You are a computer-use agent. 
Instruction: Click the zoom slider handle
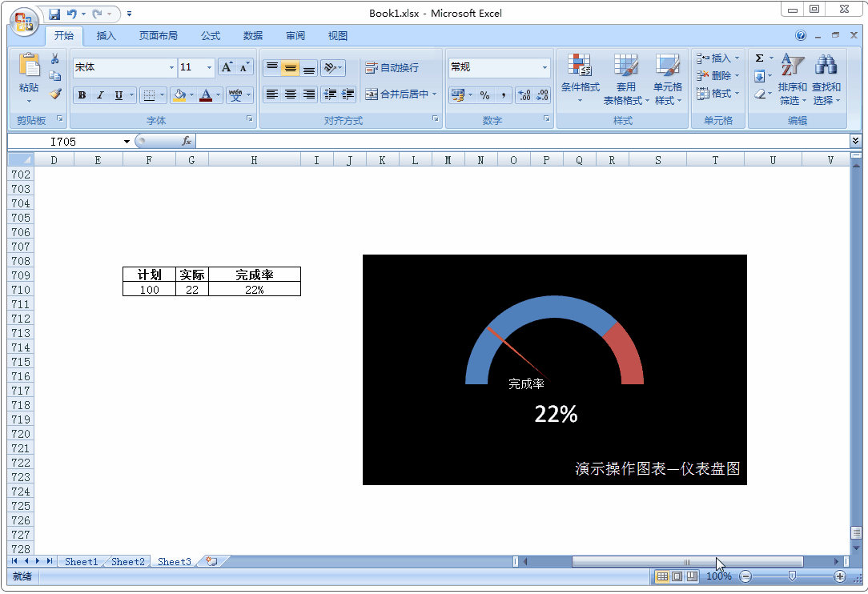tap(792, 576)
